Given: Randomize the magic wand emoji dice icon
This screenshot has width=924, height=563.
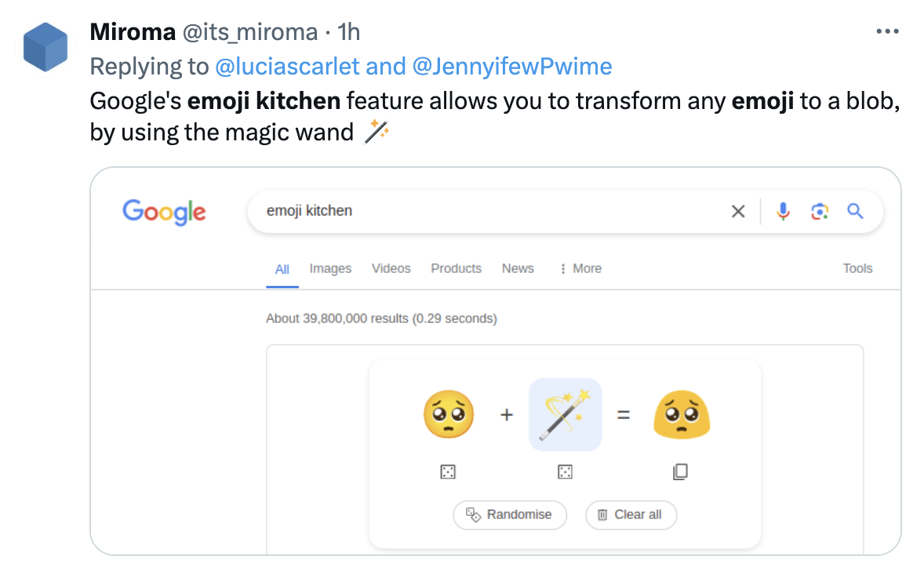Looking at the screenshot, I should pos(565,471).
